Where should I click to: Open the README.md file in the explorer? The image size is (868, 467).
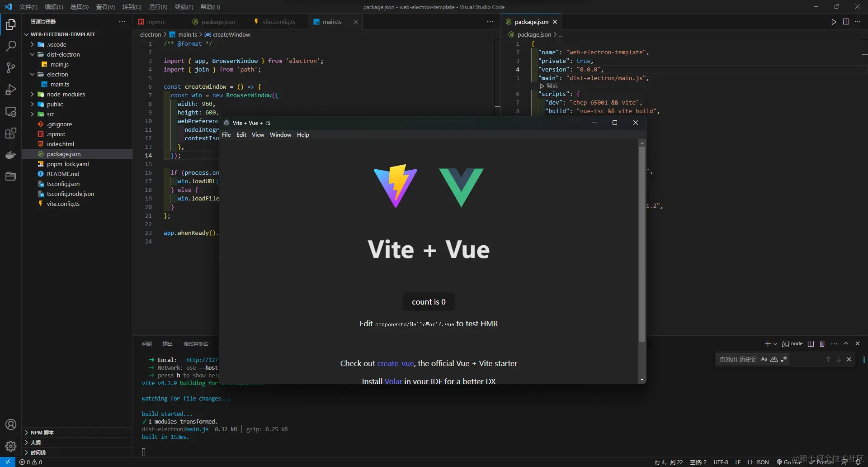click(x=63, y=174)
